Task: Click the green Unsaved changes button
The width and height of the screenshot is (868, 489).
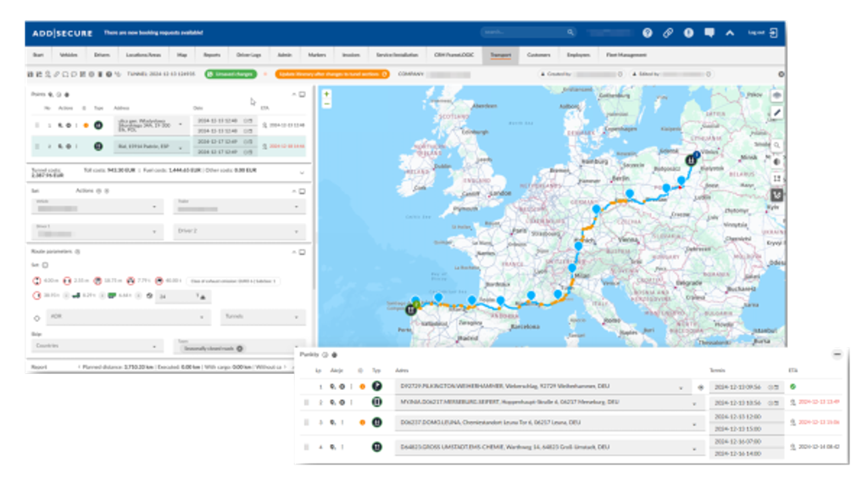Action: tap(231, 74)
